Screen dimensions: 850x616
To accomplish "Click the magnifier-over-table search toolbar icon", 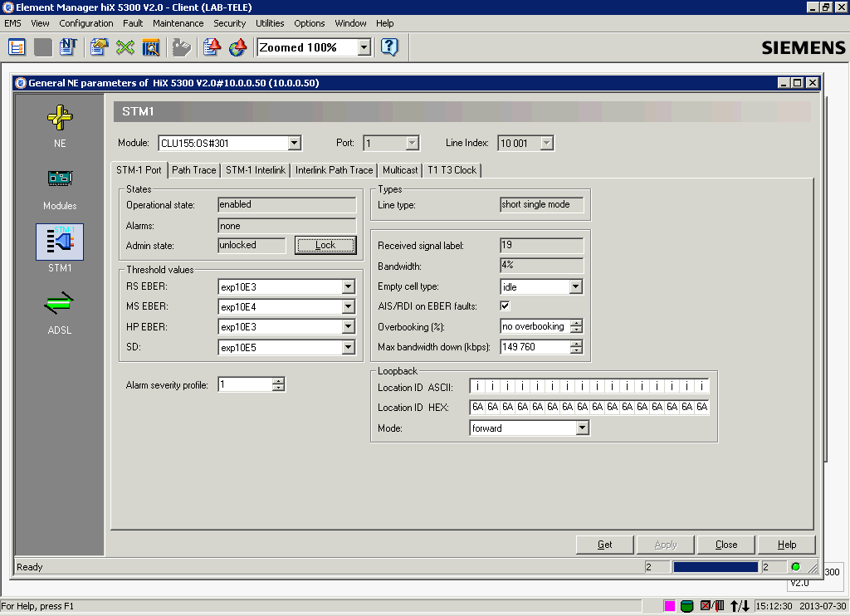I will pyautogui.click(x=151, y=47).
